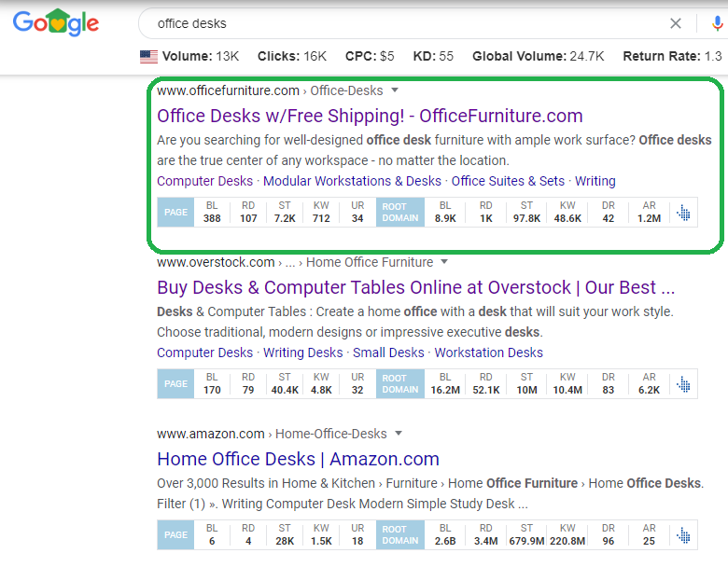This screenshot has height=567, width=728.
Task: Open Home Office Desks Amazon result
Action: point(298,459)
